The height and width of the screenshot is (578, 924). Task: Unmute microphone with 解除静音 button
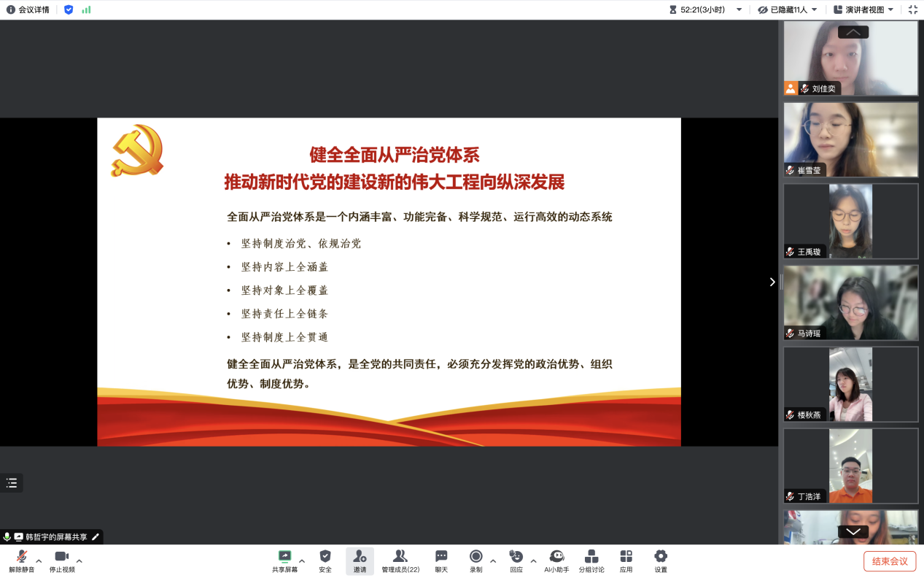tap(21, 560)
